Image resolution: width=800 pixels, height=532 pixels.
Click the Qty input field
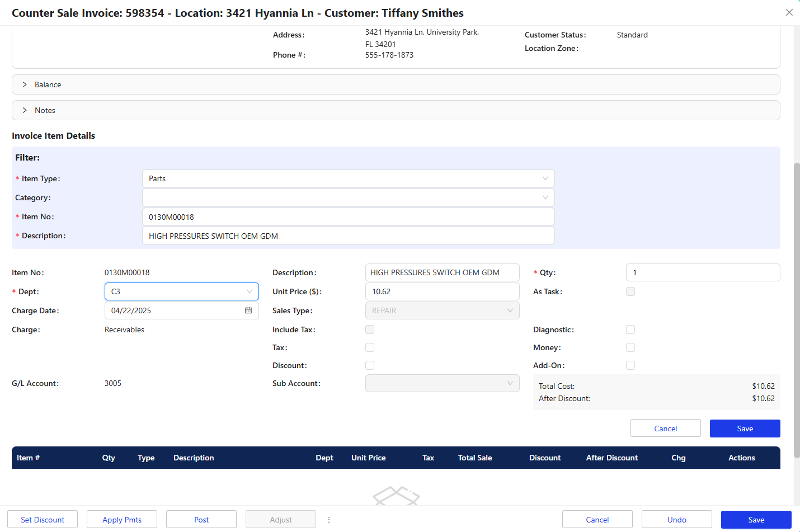click(703, 272)
